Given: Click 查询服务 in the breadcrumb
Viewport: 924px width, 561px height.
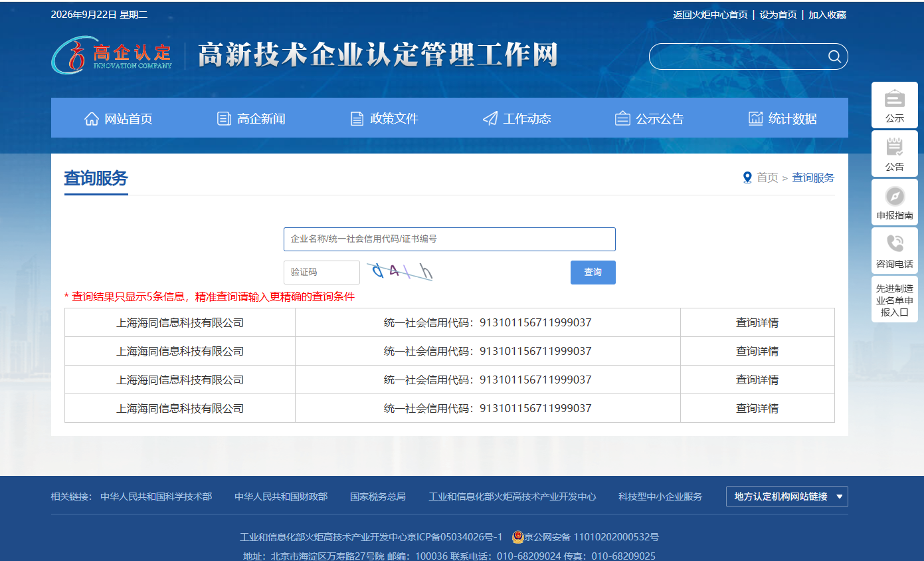Looking at the screenshot, I should 813,177.
